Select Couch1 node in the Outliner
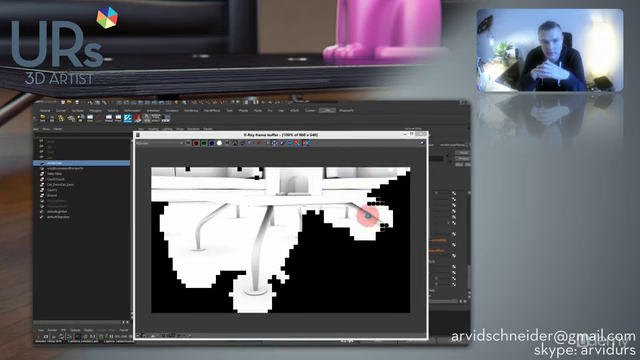Viewport: 640px width, 360px height. pos(52,190)
